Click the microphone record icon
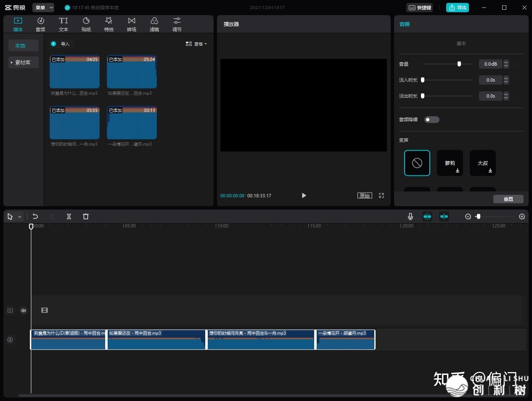 (410, 216)
